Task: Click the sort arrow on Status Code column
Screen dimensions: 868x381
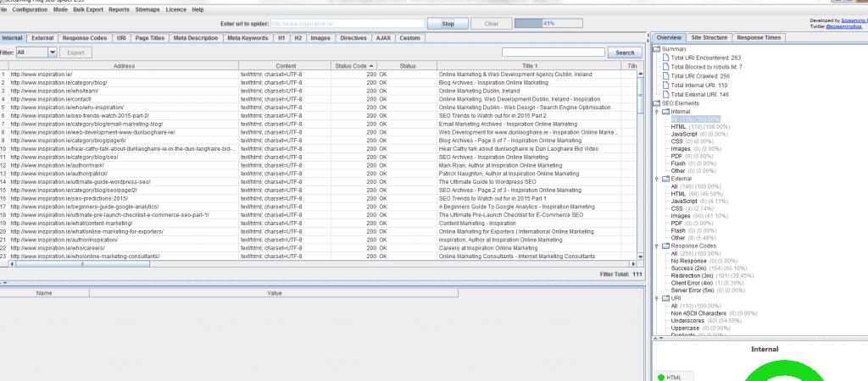Action: (x=371, y=66)
